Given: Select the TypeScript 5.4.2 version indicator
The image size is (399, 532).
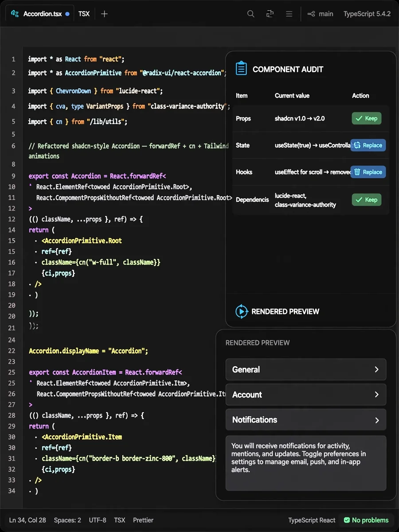Looking at the screenshot, I should (367, 14).
